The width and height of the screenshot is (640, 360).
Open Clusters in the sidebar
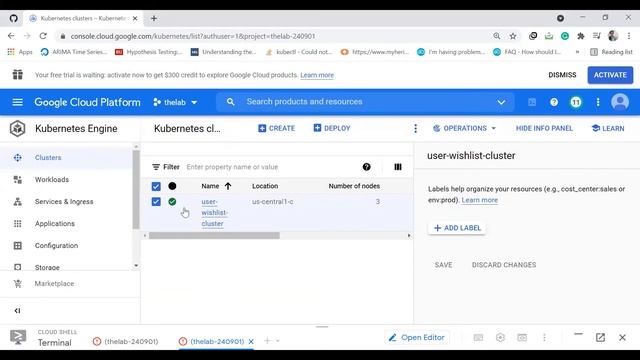pos(48,158)
